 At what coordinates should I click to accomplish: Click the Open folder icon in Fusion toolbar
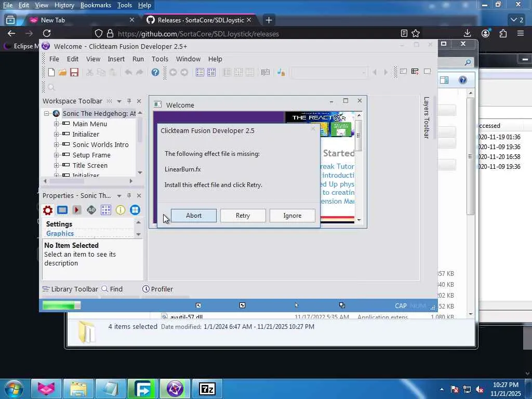point(62,72)
